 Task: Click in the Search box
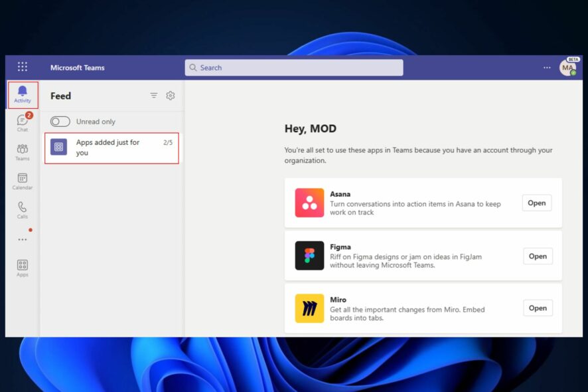(x=294, y=68)
